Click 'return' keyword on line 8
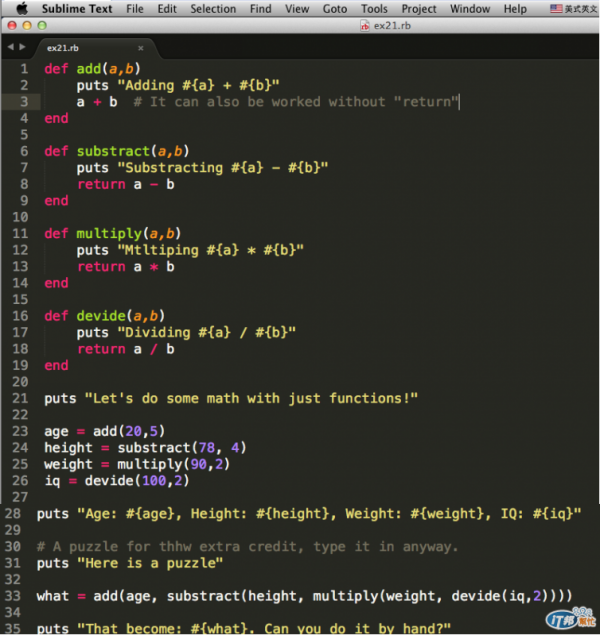This screenshot has width=600, height=635. point(101,184)
